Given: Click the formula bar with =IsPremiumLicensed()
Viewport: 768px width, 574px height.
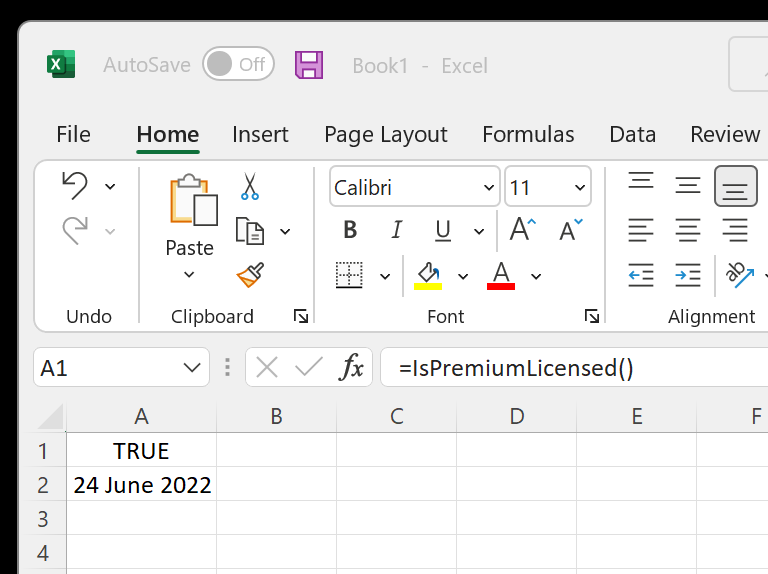Looking at the screenshot, I should [x=574, y=367].
